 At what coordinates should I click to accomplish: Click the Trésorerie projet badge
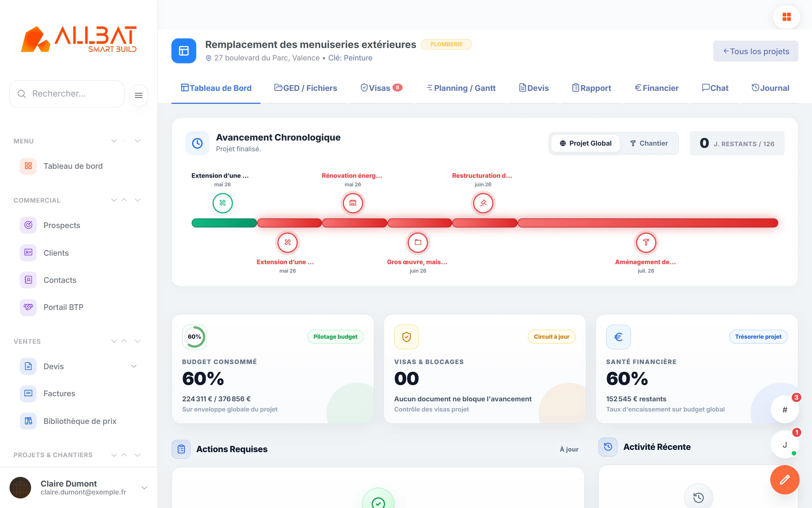[x=758, y=337]
